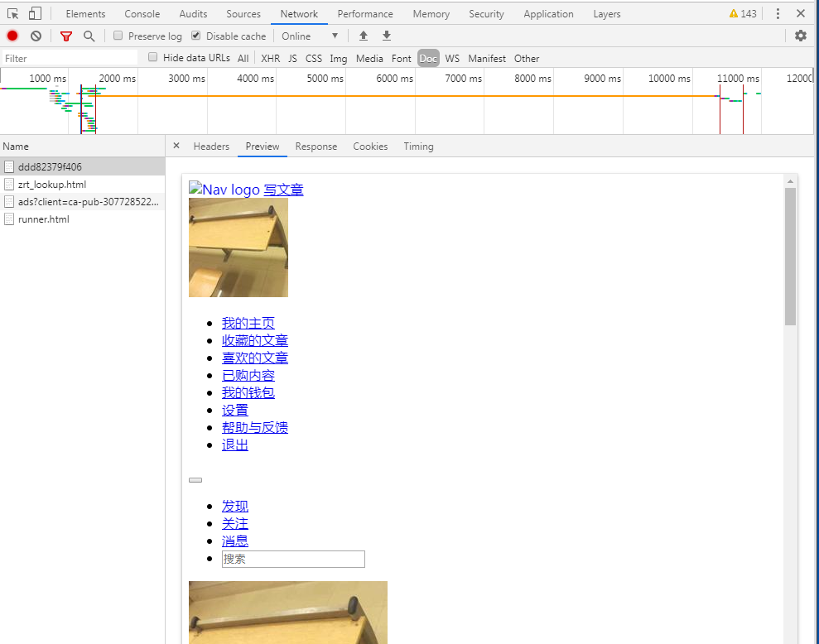Clear the network log with the clear icon

pos(36,36)
